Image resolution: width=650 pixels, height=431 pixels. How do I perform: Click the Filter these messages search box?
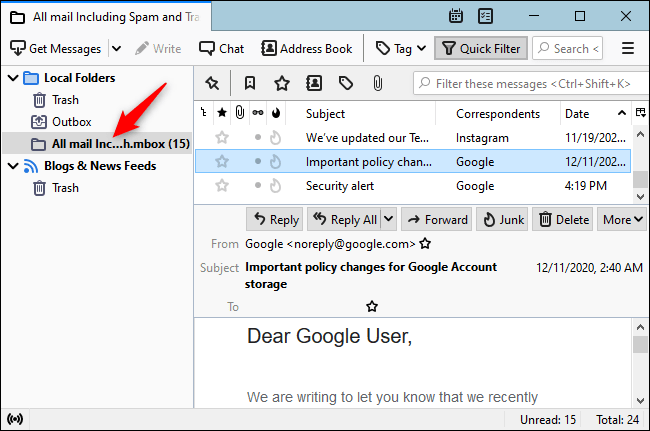click(x=530, y=83)
